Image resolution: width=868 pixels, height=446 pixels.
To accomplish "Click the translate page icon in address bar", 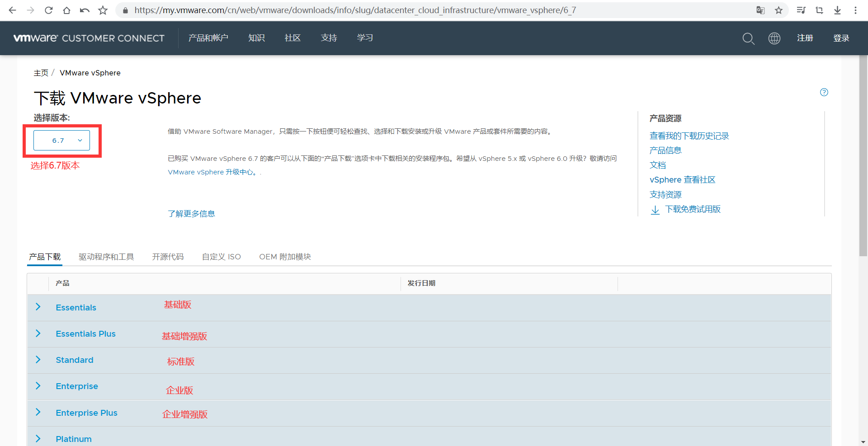I will coord(760,10).
